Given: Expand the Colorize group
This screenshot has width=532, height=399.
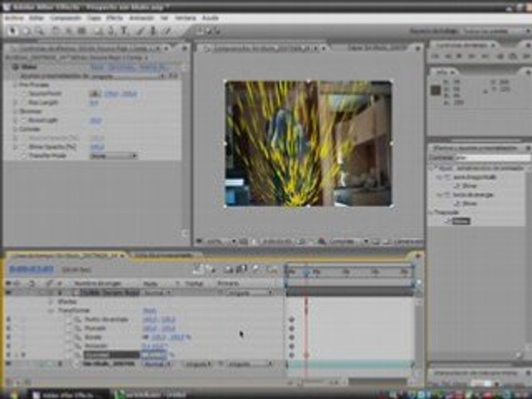Looking at the screenshot, I should pos(16,129).
